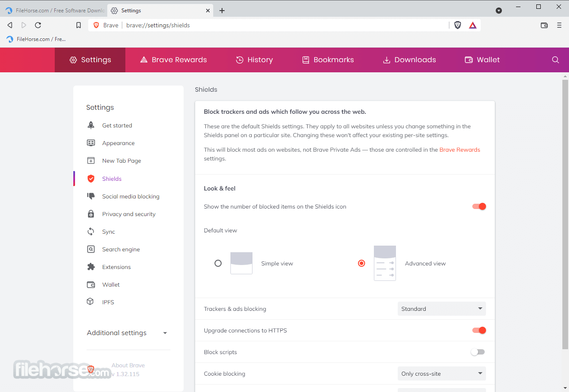Bookmark this page with the bookmark icon
This screenshot has width=569, height=392.
coord(79,25)
